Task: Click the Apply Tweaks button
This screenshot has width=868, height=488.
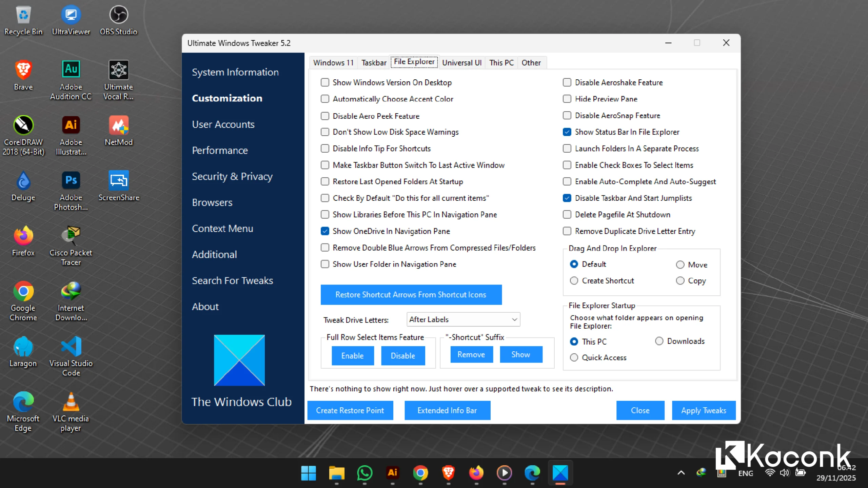Action: coord(703,410)
